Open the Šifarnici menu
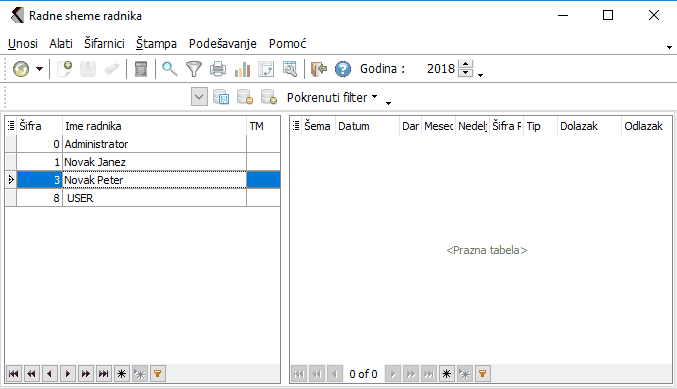The width and height of the screenshot is (677, 389). pos(104,44)
